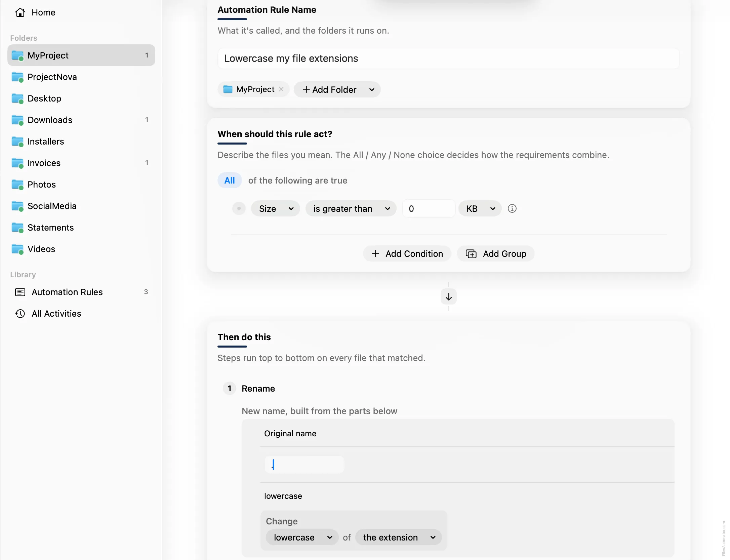Click the down arrow between rule sections

pyautogui.click(x=448, y=297)
